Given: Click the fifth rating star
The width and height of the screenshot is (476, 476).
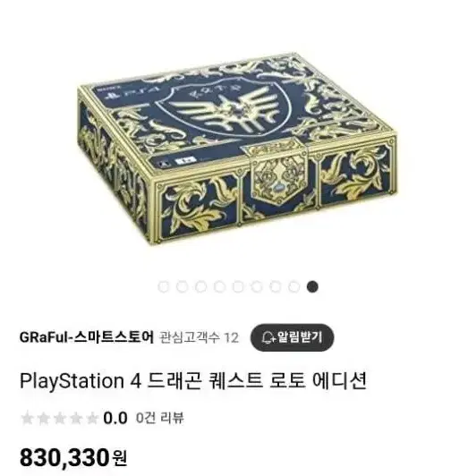Looking at the screenshot, I should click(x=91, y=418).
